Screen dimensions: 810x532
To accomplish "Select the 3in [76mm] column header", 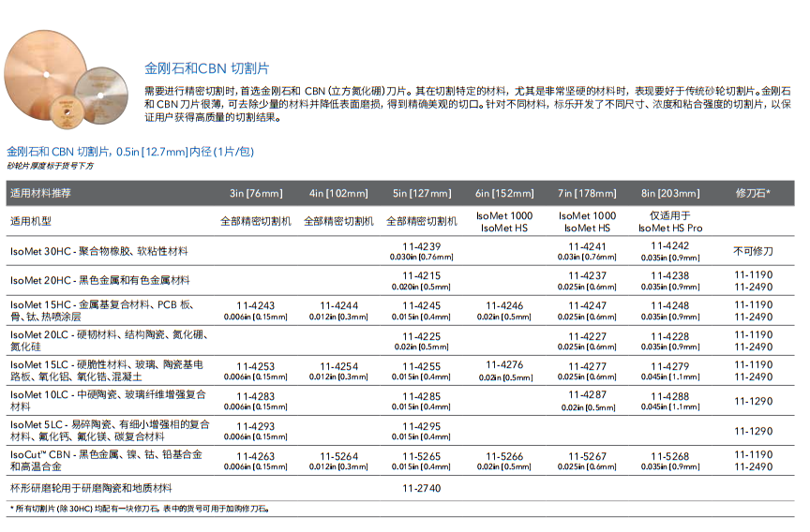I will [x=256, y=194].
